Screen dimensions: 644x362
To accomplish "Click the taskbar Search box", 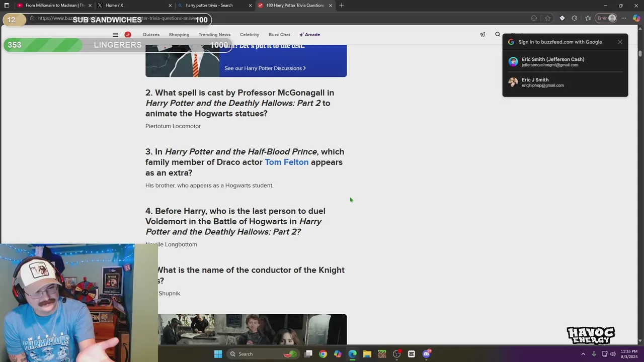I will click(263, 354).
